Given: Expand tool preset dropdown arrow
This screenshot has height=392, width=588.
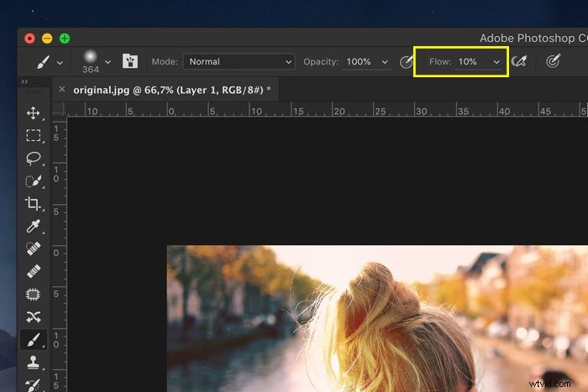Looking at the screenshot, I should coord(60,63).
